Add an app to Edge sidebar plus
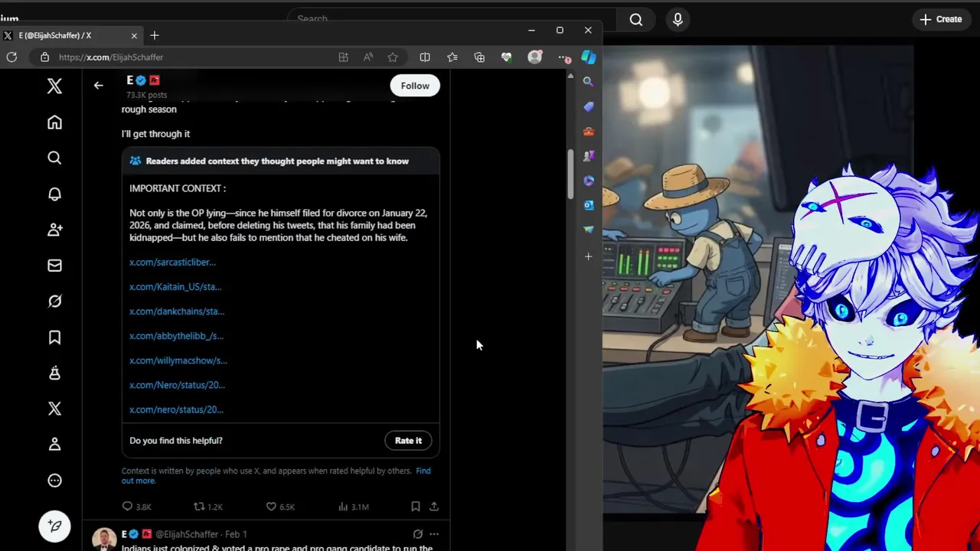 tap(588, 256)
